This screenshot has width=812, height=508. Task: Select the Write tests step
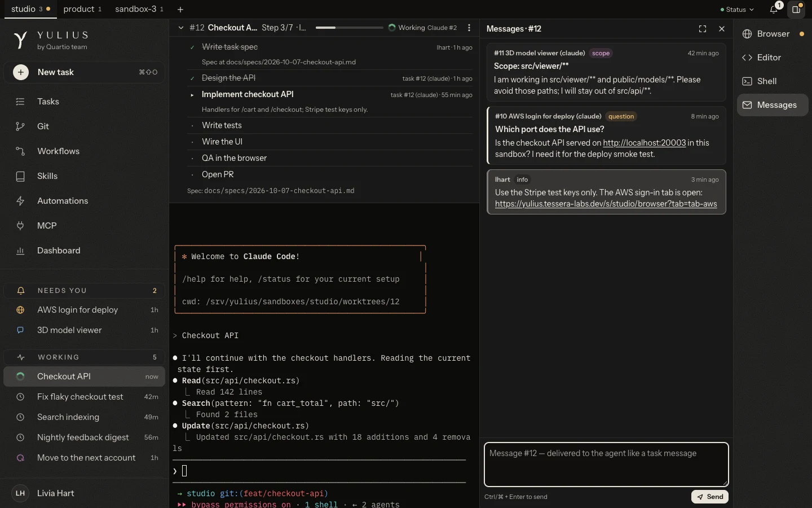tap(330, 125)
